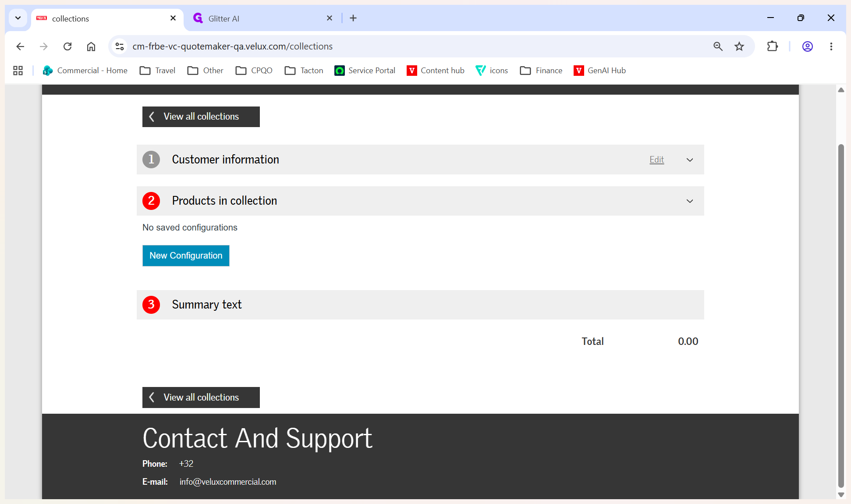Image resolution: width=851 pixels, height=504 pixels.
Task: Reload the collections page
Action: pyautogui.click(x=67, y=46)
